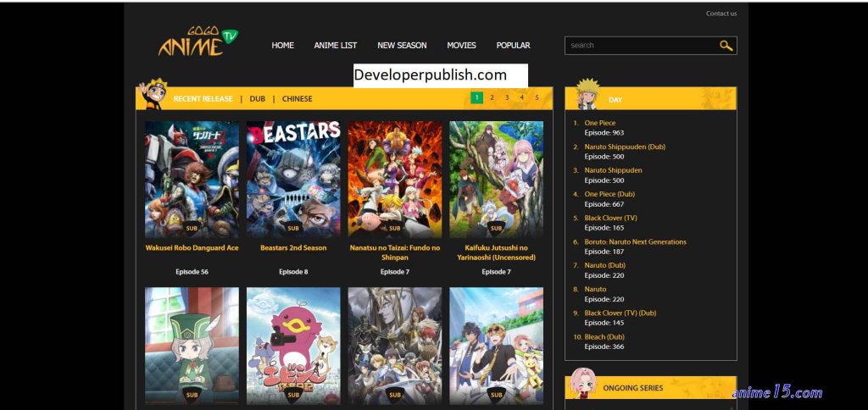Open the GoGo Anime TV logo
Viewport: 868px width, 410px height.
(x=198, y=42)
